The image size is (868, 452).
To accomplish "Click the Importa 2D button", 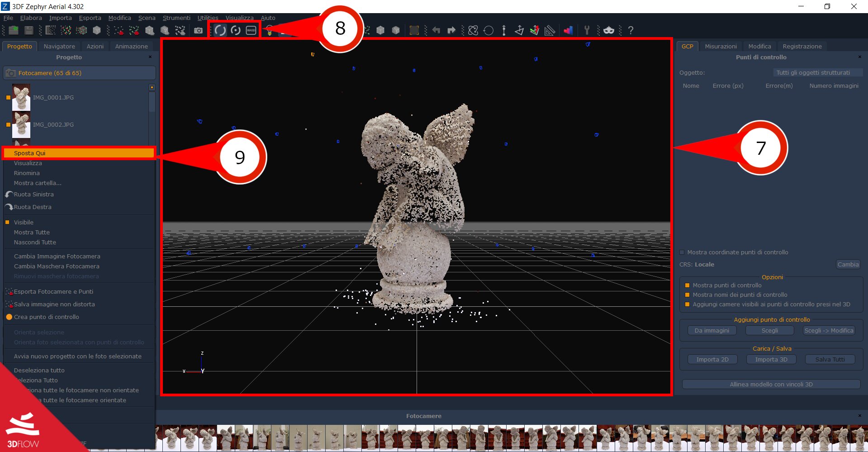I will [712, 359].
